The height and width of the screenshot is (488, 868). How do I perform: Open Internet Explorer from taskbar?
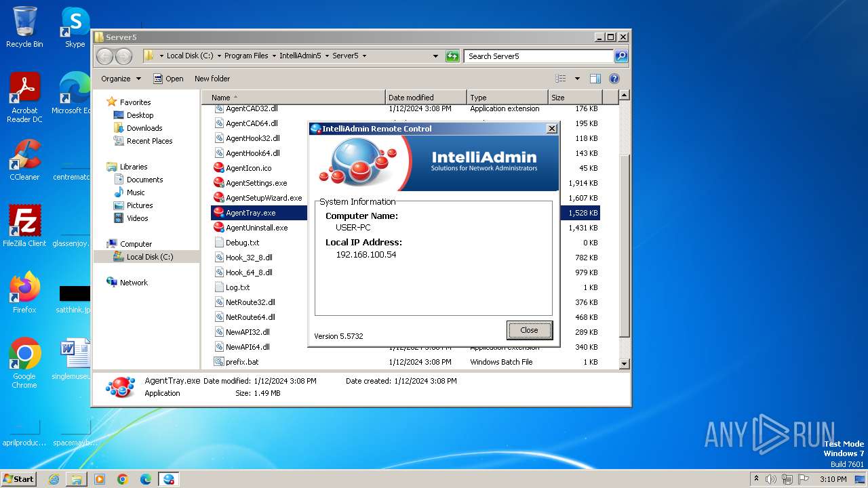[x=54, y=479]
